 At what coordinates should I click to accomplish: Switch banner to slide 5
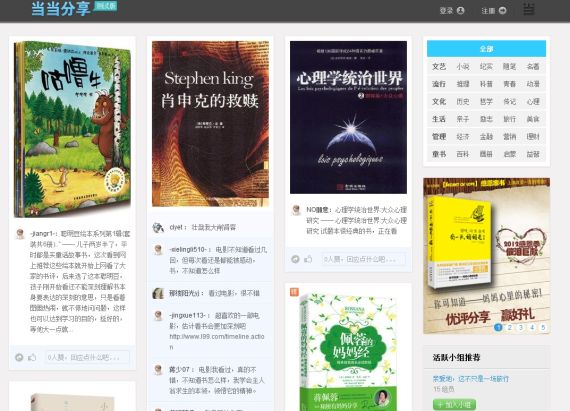click(543, 327)
